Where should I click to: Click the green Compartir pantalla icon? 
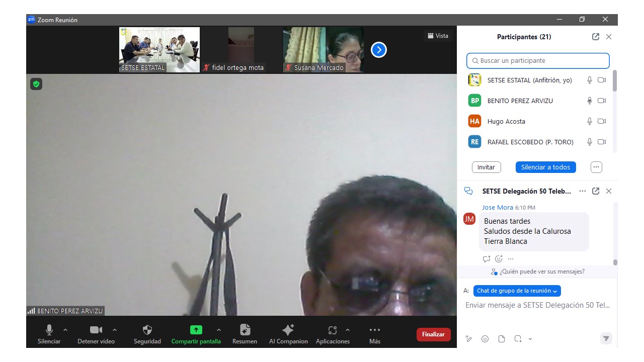196,330
